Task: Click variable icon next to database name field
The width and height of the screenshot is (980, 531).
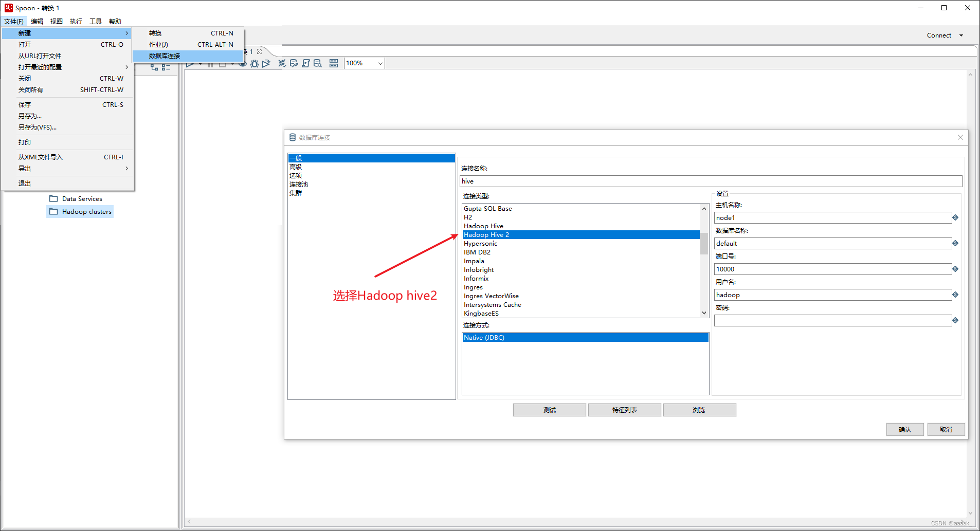Action: coord(955,243)
